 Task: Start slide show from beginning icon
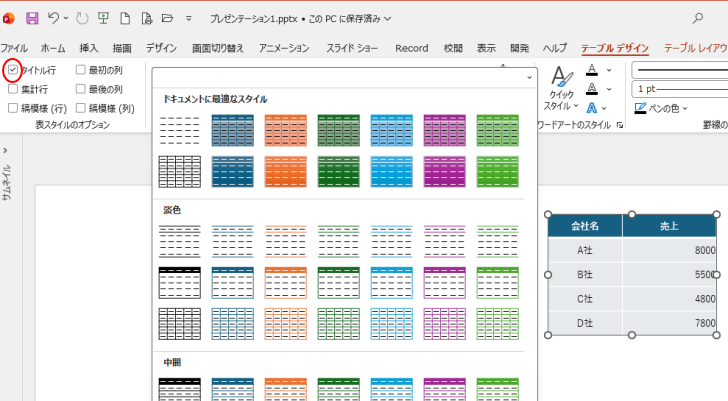click(x=103, y=19)
